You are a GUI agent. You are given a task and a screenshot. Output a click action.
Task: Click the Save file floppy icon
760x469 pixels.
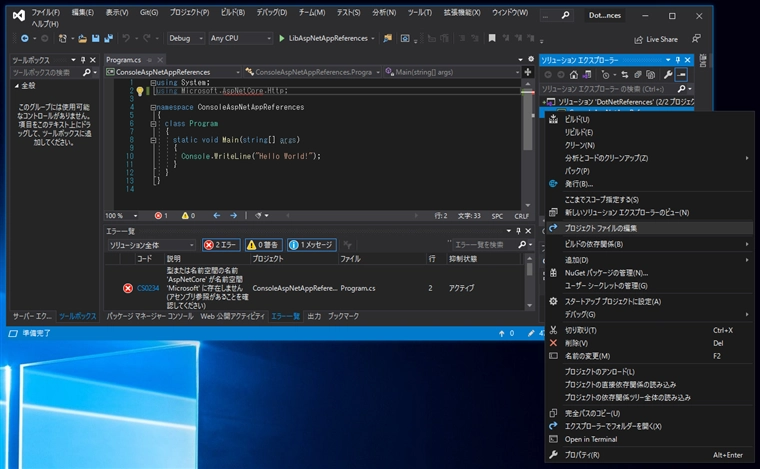(x=95, y=38)
